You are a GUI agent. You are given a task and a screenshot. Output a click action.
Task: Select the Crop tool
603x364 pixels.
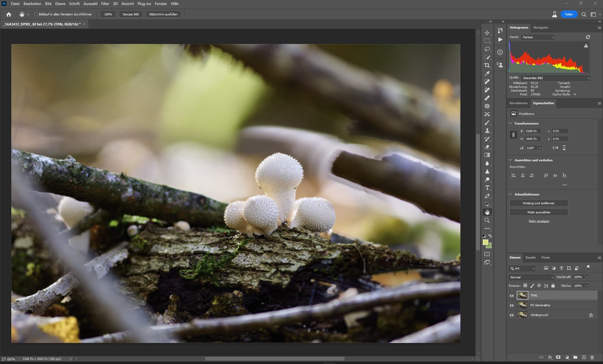(487, 65)
